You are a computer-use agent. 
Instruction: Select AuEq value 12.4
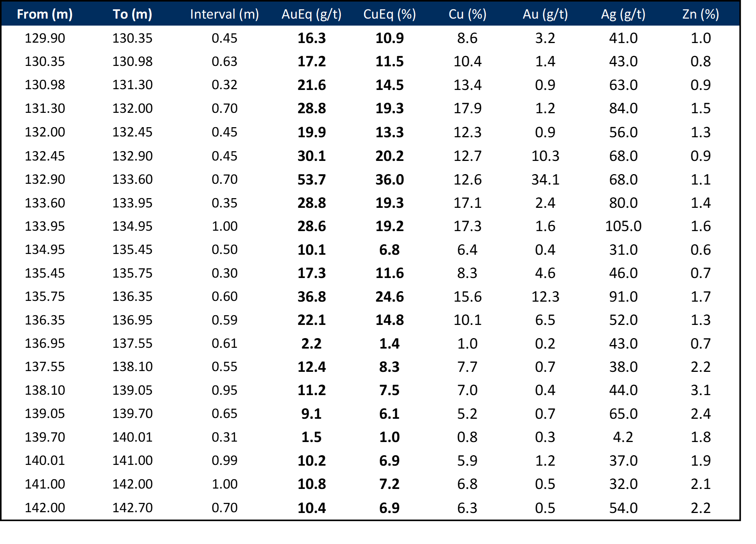coord(312,367)
